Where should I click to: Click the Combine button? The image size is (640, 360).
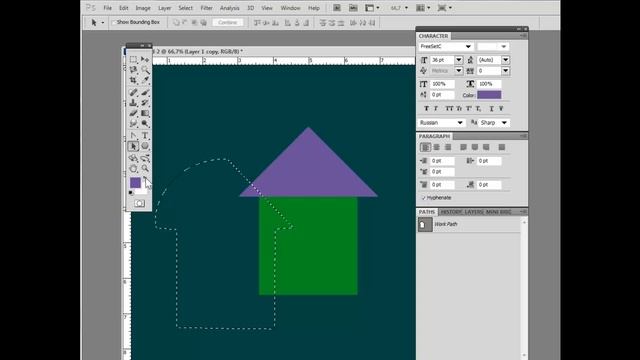click(x=228, y=22)
